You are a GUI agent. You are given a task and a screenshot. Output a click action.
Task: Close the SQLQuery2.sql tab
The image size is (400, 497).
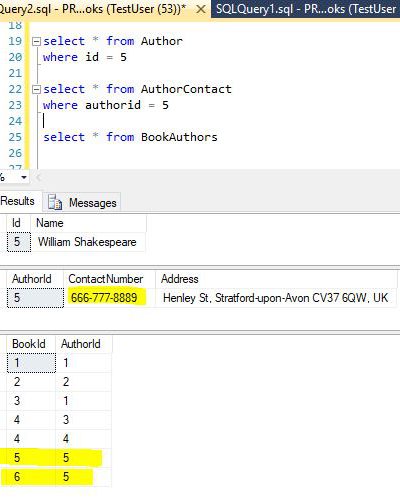(x=201, y=9)
